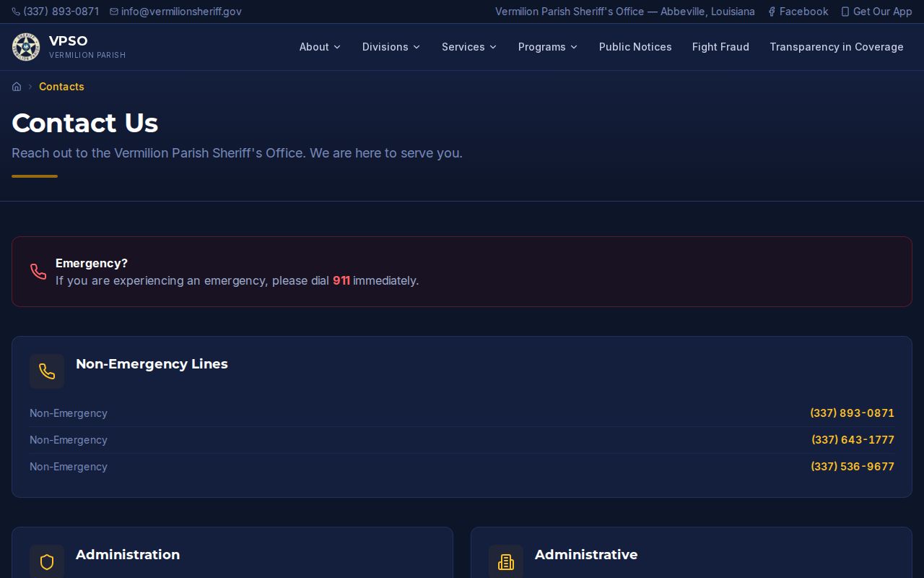Click the Non-Emergency Lines heading
Screen dimensions: 924x578
(x=152, y=364)
